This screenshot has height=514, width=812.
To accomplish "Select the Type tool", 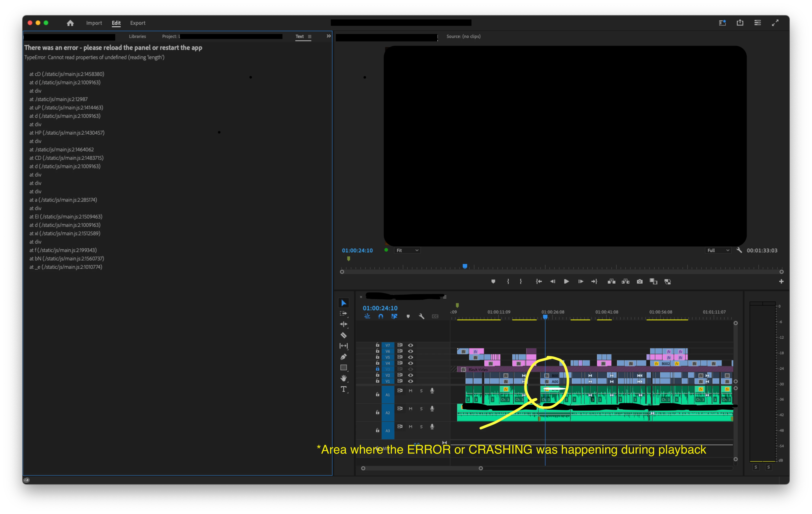I will [x=343, y=389].
